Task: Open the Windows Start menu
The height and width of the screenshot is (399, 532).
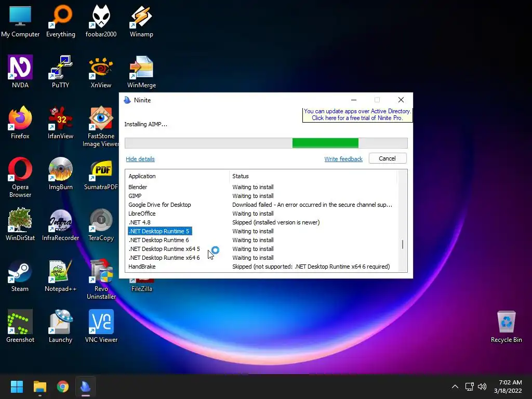Action: point(17,387)
